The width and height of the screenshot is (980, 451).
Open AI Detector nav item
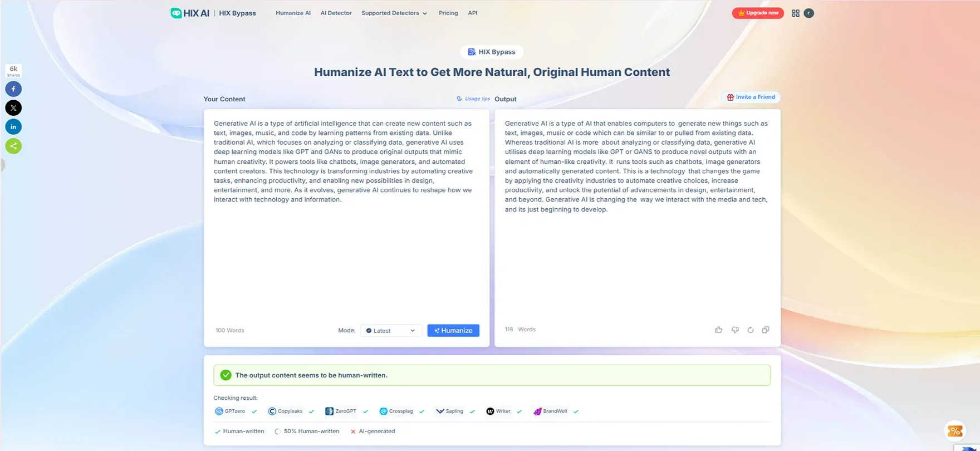(336, 13)
